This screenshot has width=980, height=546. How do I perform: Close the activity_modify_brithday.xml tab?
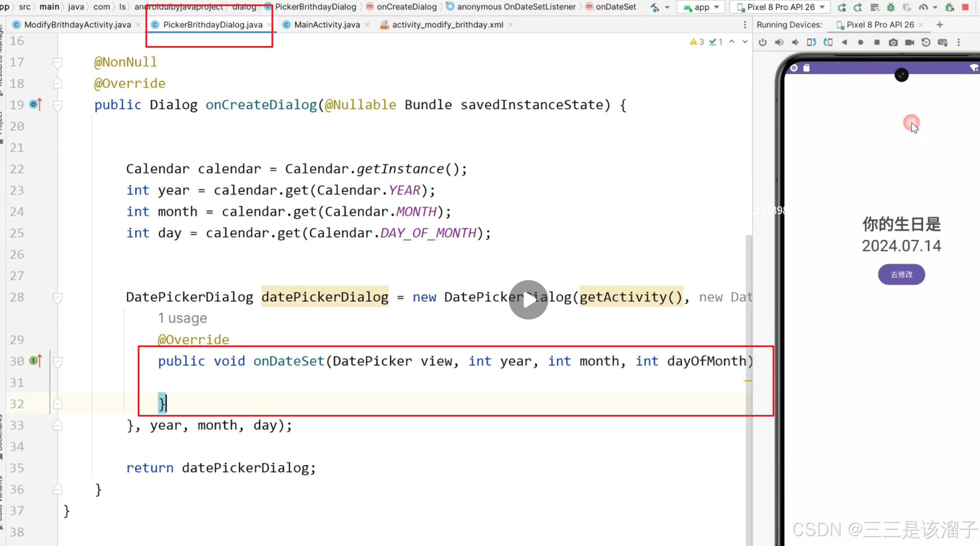[511, 25]
